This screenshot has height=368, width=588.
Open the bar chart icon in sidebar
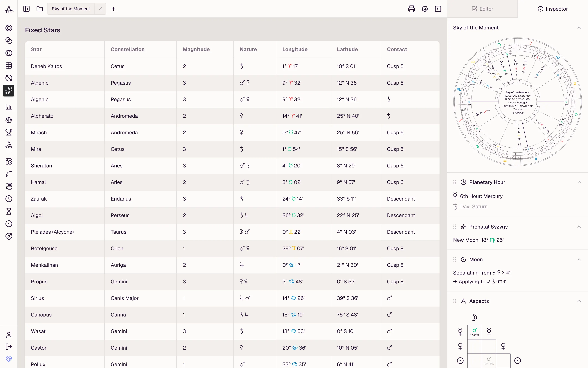point(9,107)
